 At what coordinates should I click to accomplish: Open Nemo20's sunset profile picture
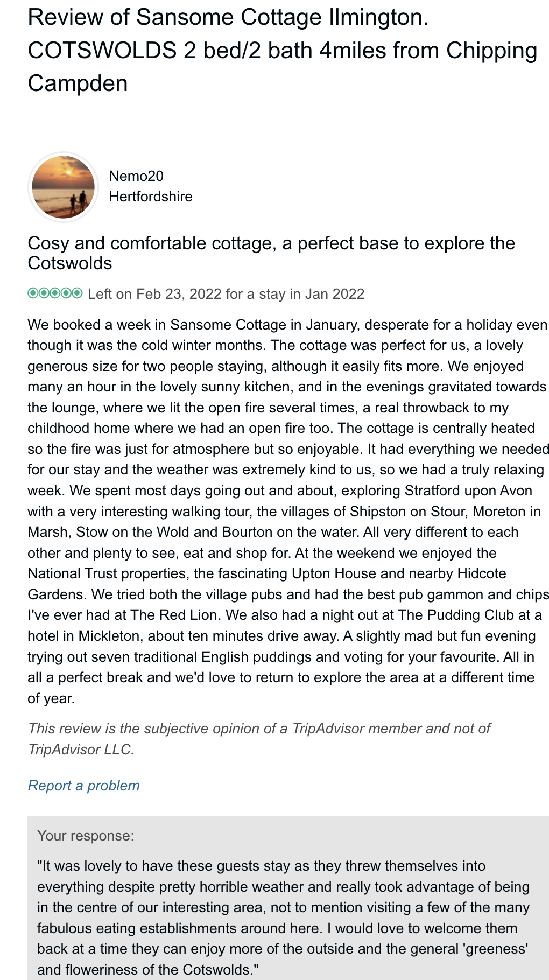(64, 187)
